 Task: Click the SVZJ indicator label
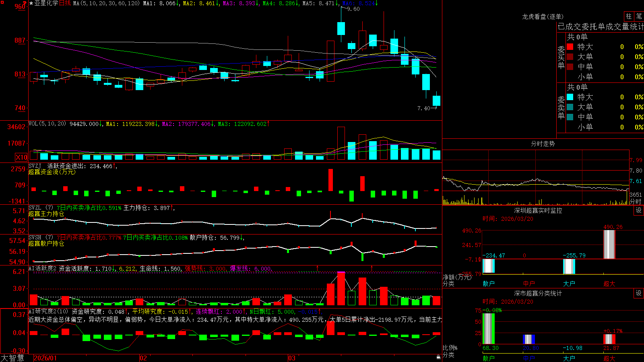coord(35,166)
